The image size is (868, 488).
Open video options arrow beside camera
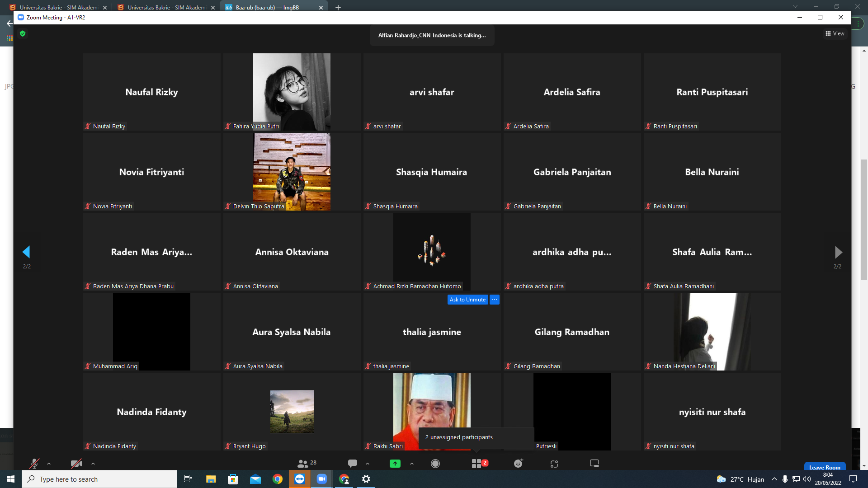click(93, 464)
